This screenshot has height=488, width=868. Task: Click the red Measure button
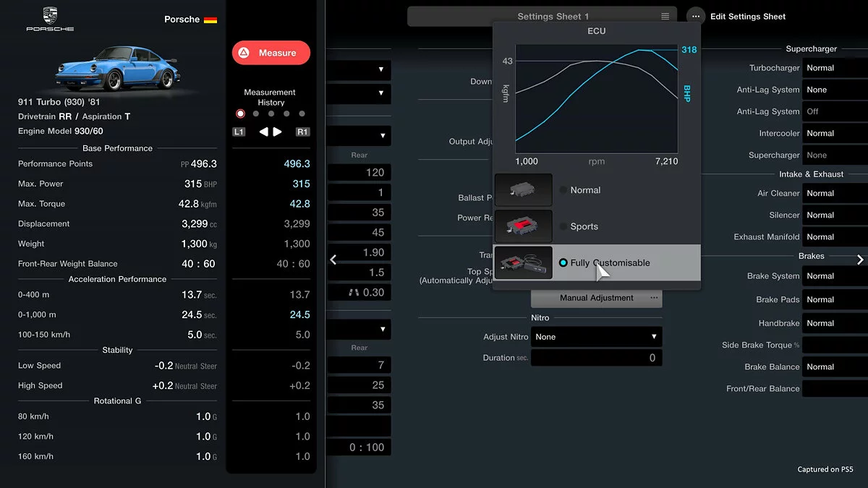271,53
